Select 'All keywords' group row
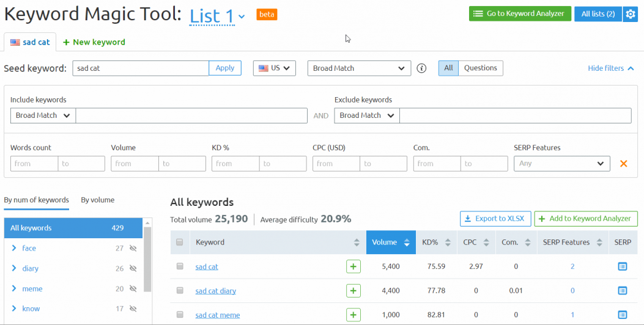 coord(73,228)
